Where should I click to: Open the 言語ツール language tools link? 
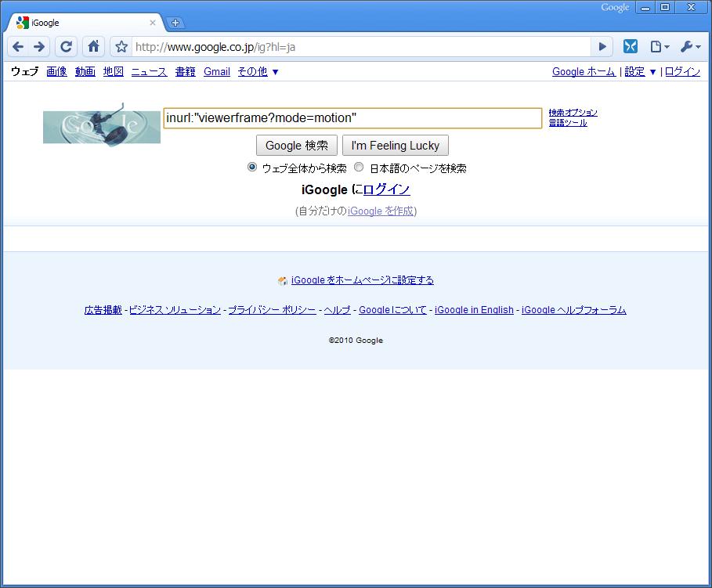(x=568, y=123)
